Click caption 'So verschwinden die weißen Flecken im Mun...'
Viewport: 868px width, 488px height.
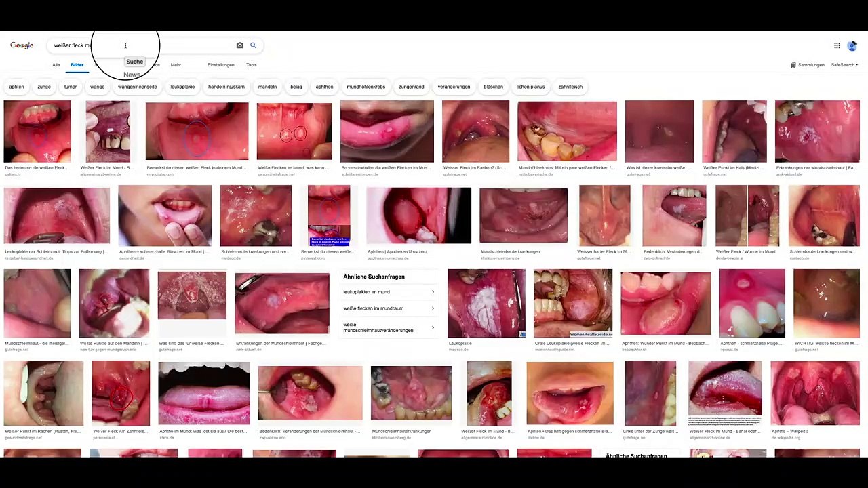click(386, 167)
